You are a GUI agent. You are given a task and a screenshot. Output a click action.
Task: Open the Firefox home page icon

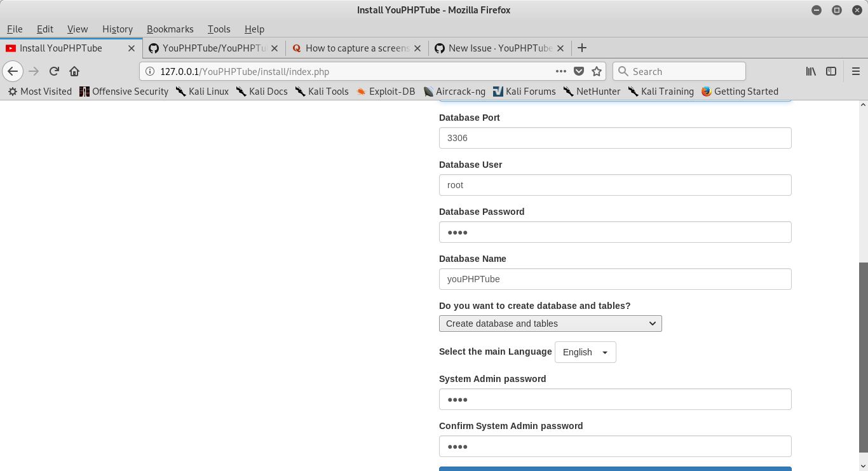(x=74, y=71)
